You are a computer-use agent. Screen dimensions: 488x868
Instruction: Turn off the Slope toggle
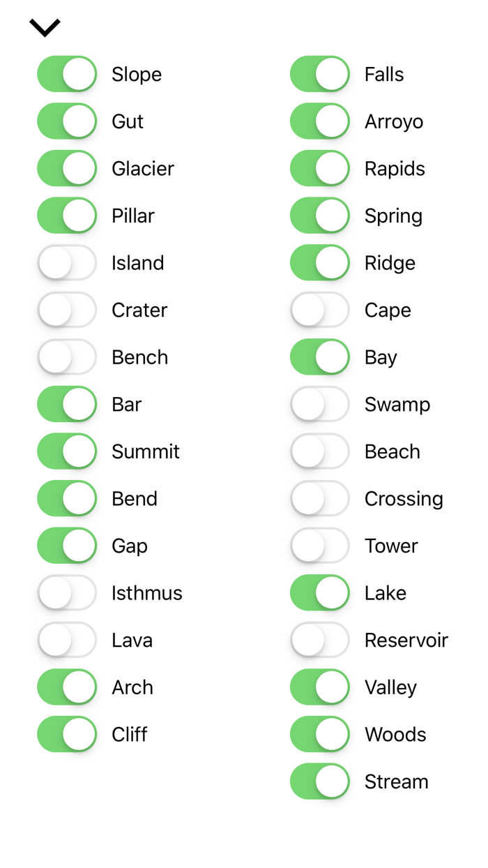point(67,74)
